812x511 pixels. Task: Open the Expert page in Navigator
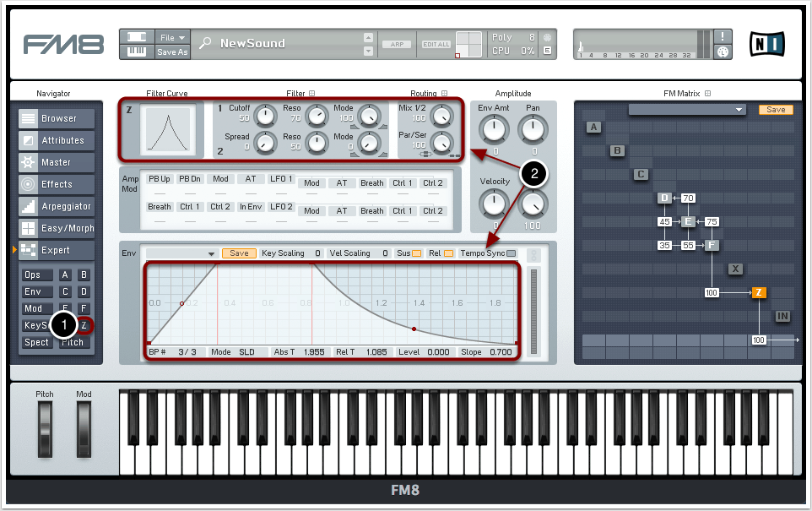57,250
